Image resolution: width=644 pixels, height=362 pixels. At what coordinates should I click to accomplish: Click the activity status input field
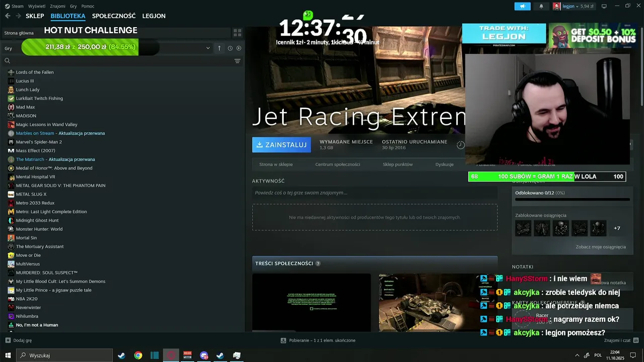[x=375, y=193]
